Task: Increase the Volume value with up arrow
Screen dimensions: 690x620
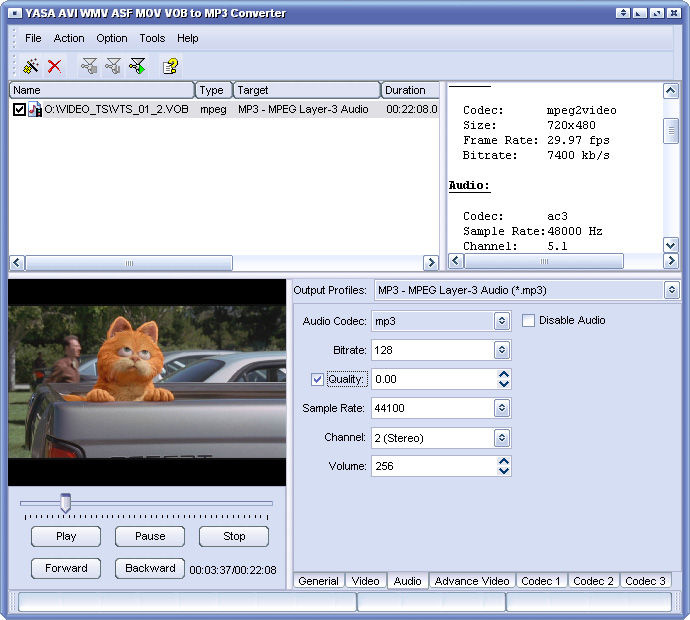Action: pyautogui.click(x=504, y=461)
